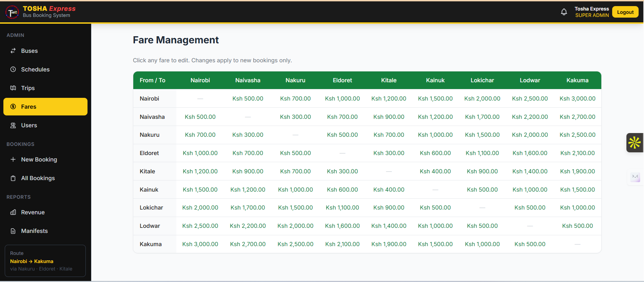Click the TOSHA Express brand title
This screenshot has height=282, width=644.
click(49, 8)
